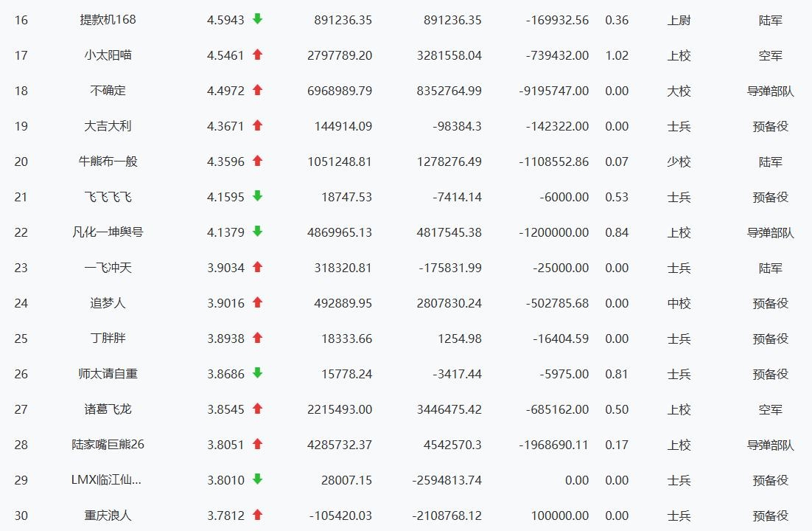Click red up arrow in 追梦人 row
The height and width of the screenshot is (531, 812).
(x=257, y=302)
